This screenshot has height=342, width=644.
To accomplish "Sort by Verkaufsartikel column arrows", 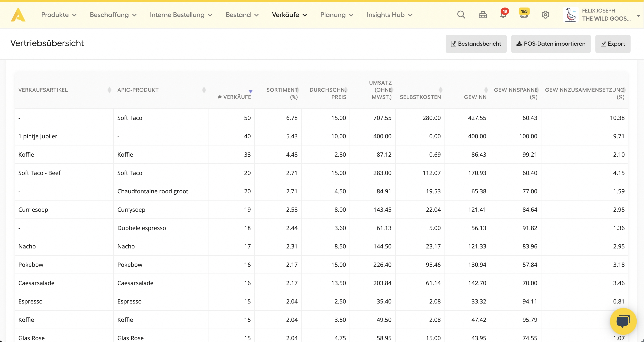I will pyautogui.click(x=109, y=90).
